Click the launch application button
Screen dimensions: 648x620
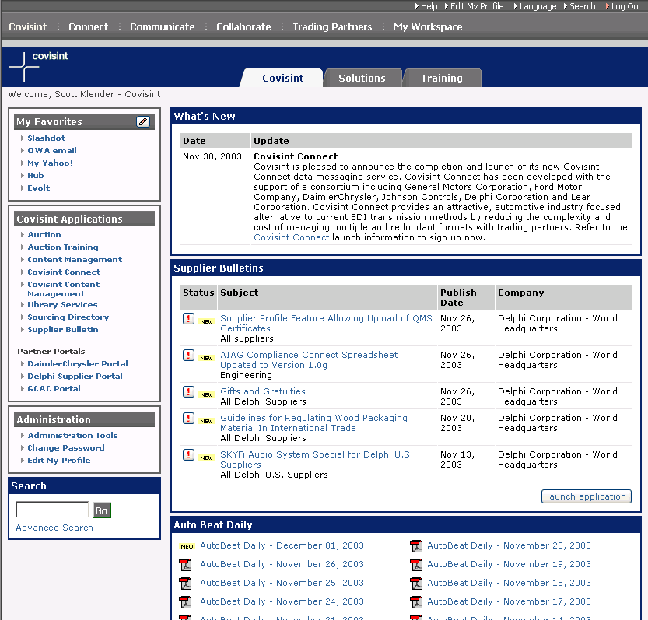(586, 496)
